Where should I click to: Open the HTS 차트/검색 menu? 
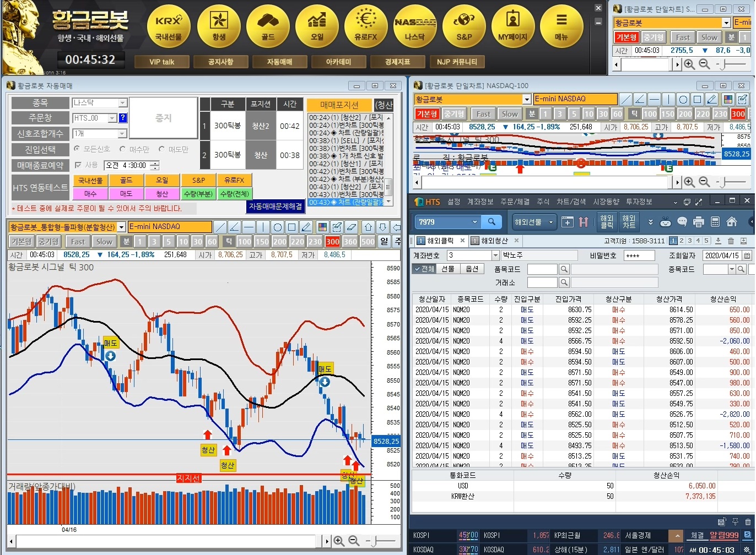tap(571, 202)
